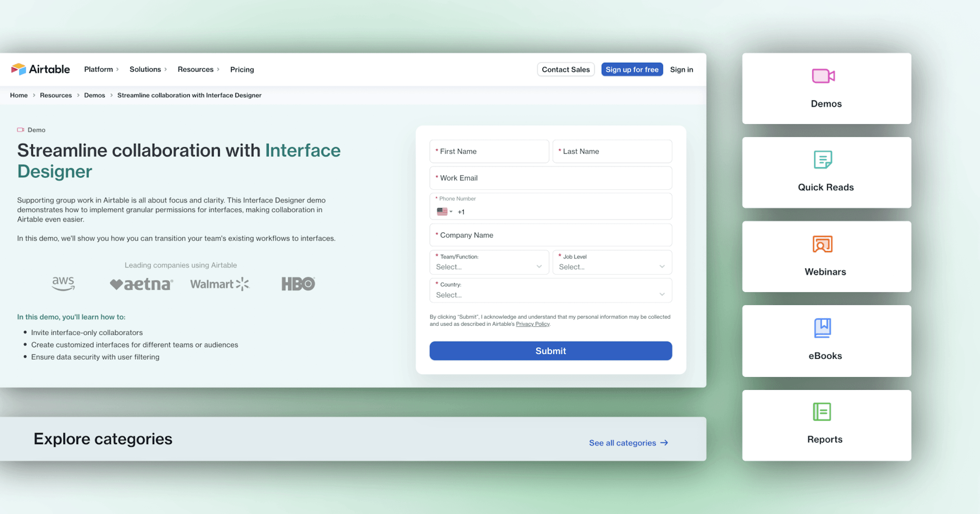Expand the Job Level dropdown

click(x=612, y=266)
